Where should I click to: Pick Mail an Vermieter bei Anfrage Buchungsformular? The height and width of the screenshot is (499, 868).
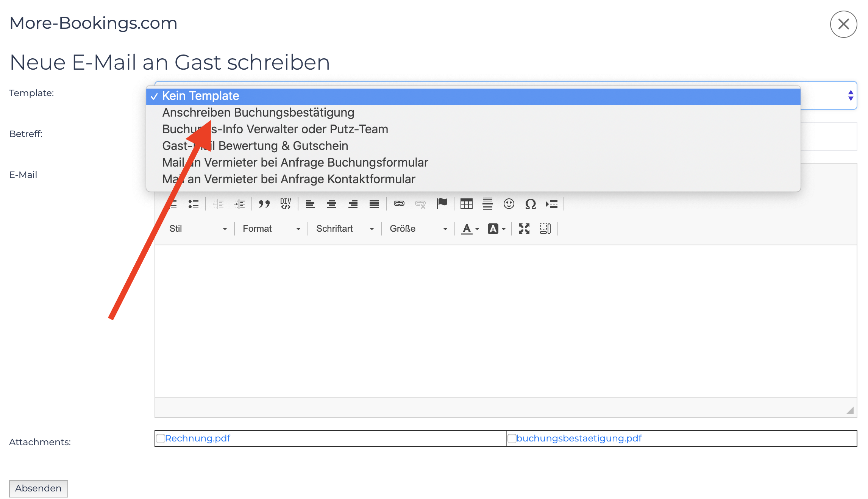[473, 163]
